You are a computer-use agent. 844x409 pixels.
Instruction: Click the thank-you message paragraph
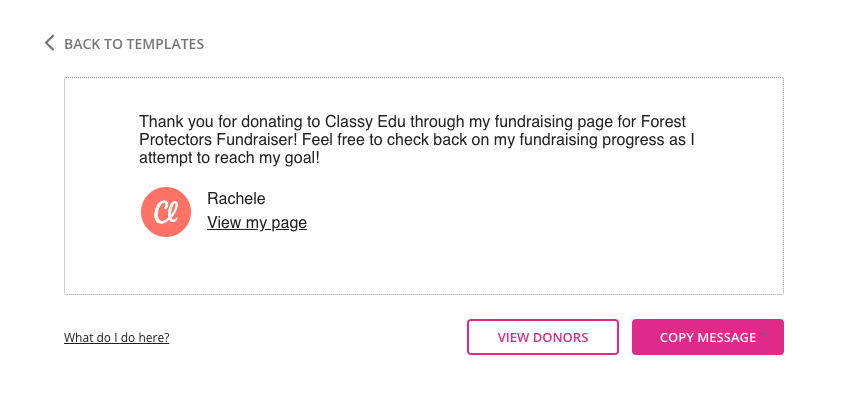(x=417, y=140)
